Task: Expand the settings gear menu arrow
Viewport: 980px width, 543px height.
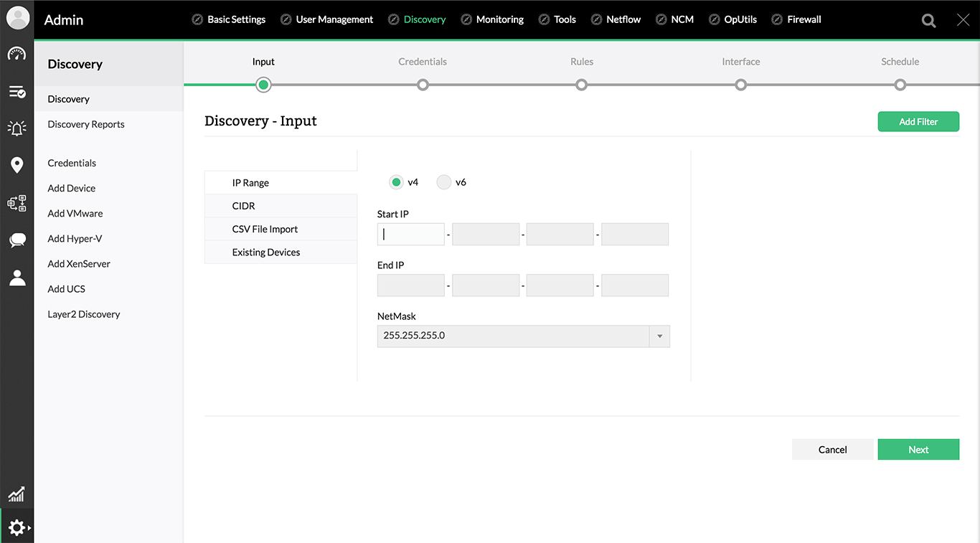Action: click(29, 528)
